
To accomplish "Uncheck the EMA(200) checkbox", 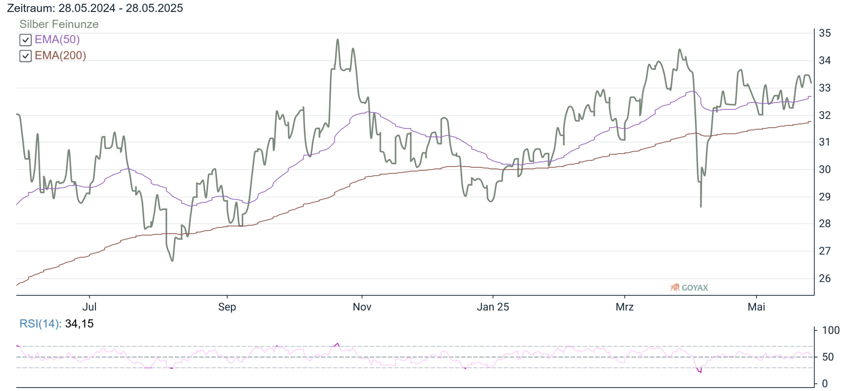I will pyautogui.click(x=25, y=56).
